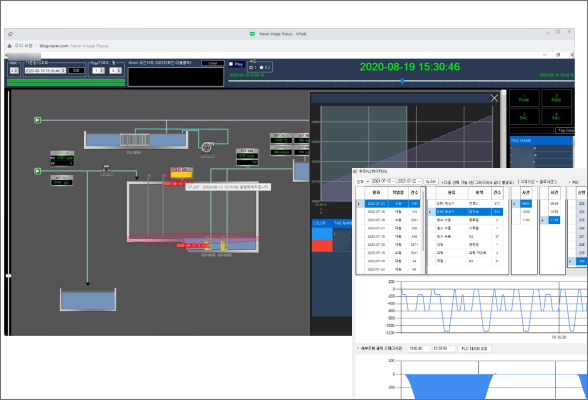588x400 pixels.
Task: Select the 0.3 speed radio option
Action: pos(262,67)
